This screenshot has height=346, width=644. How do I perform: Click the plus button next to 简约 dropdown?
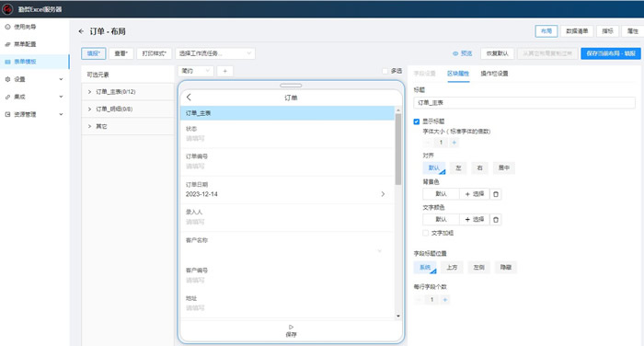[x=224, y=71]
